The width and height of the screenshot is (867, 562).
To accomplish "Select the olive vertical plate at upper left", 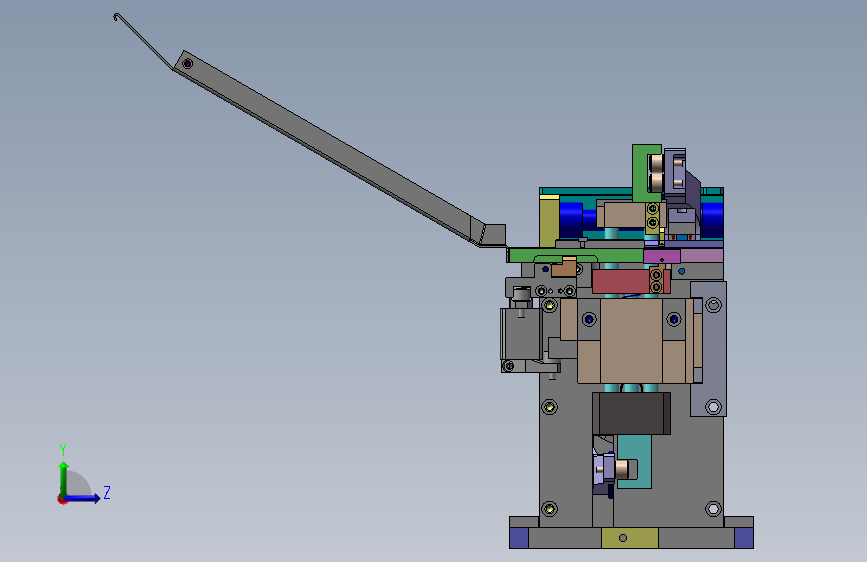I will (549, 222).
